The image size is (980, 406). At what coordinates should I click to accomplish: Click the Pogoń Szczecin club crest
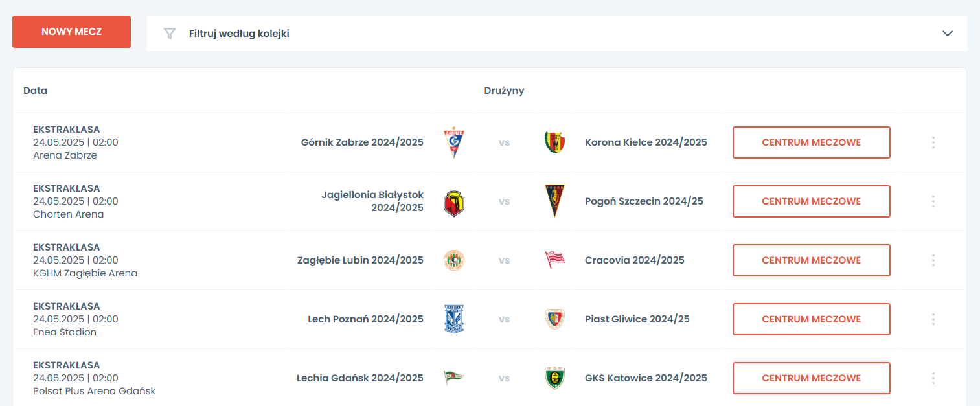[x=554, y=201]
